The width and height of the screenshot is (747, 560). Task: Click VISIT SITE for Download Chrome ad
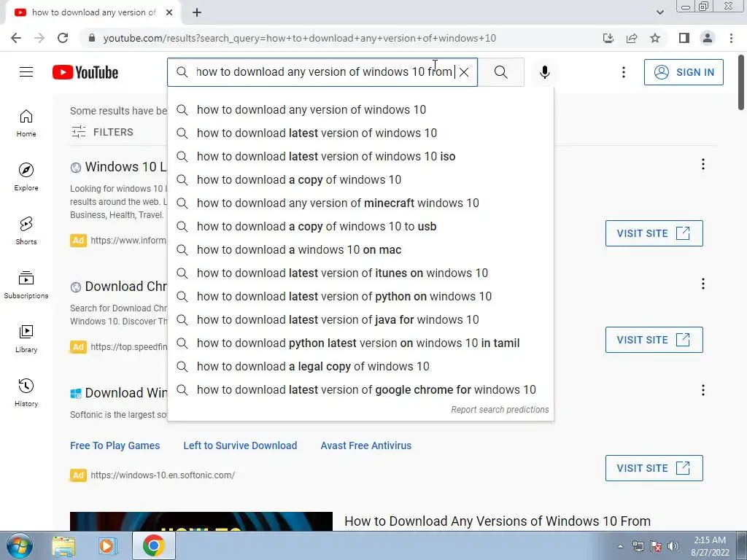pos(654,340)
